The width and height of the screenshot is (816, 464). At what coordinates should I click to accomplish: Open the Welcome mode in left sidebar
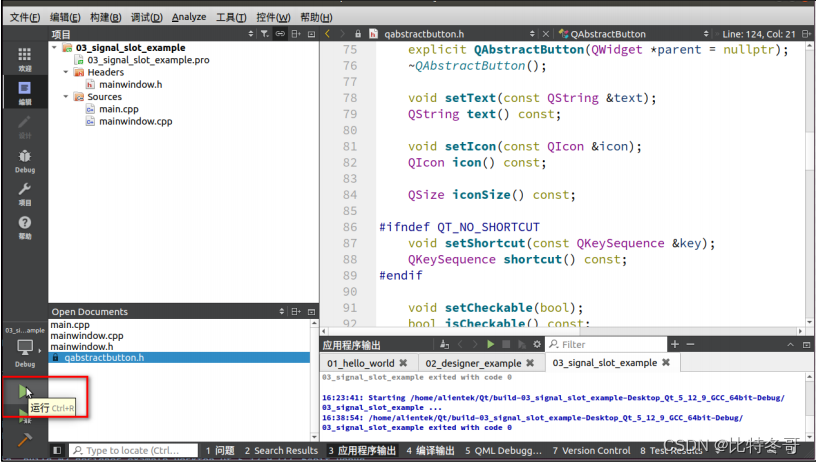click(24, 58)
